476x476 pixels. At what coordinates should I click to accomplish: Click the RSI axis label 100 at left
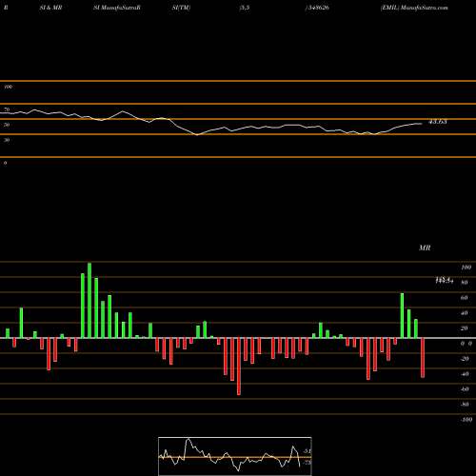[x=8, y=87]
